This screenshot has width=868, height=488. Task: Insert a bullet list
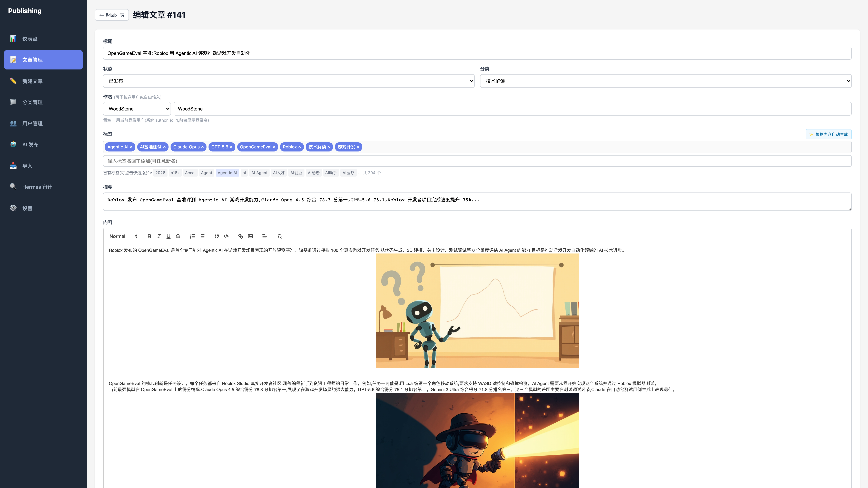click(x=202, y=236)
